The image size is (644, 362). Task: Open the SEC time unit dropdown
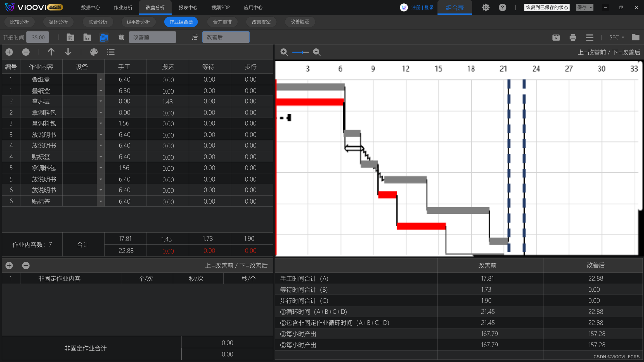coord(617,37)
